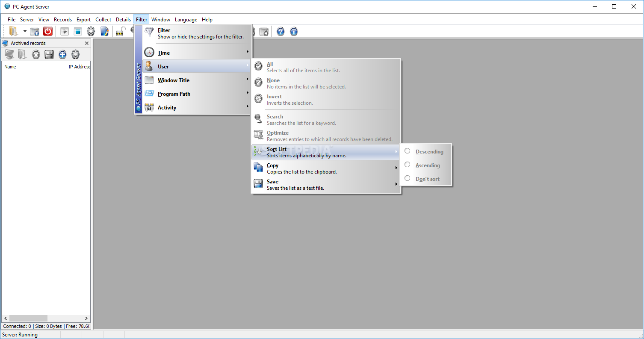Open the Export menu
644x339 pixels.
(x=83, y=20)
